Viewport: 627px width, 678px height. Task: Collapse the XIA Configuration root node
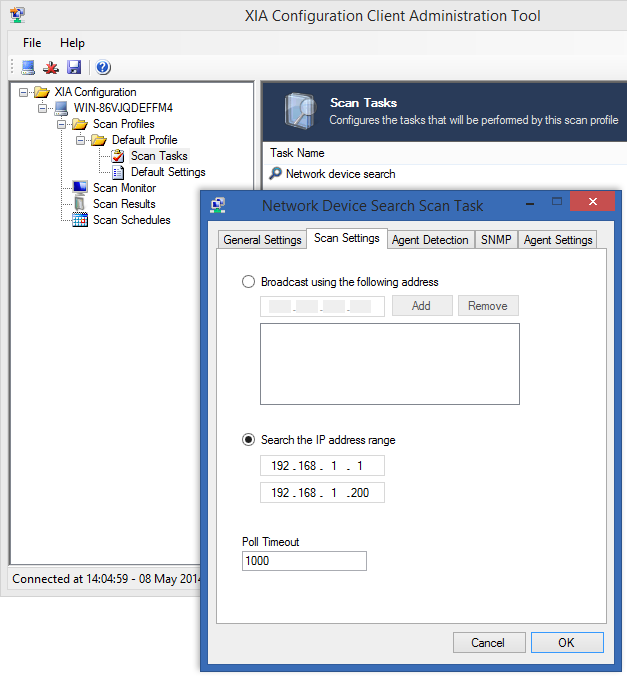coord(23,92)
